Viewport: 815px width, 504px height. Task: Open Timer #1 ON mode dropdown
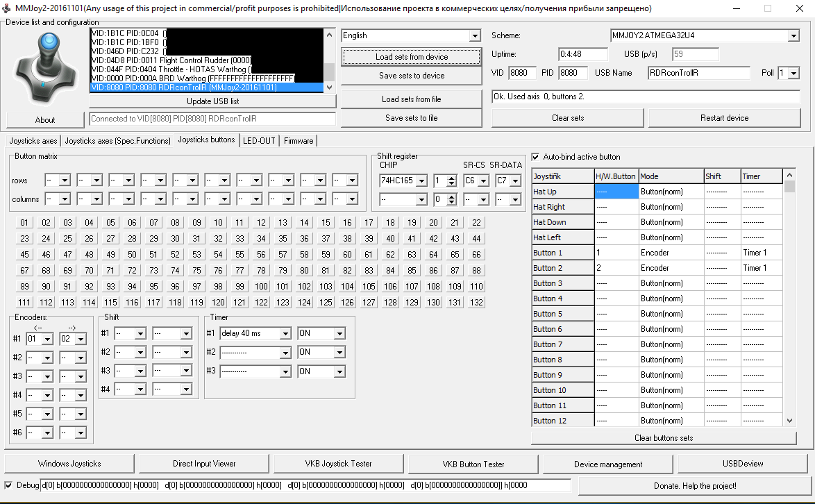(339, 334)
